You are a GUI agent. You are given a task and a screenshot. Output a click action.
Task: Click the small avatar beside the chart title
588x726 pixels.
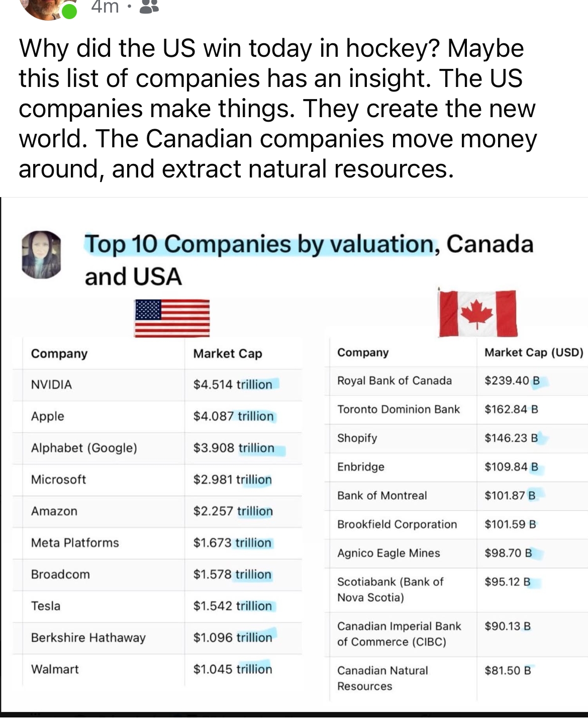coord(41,254)
